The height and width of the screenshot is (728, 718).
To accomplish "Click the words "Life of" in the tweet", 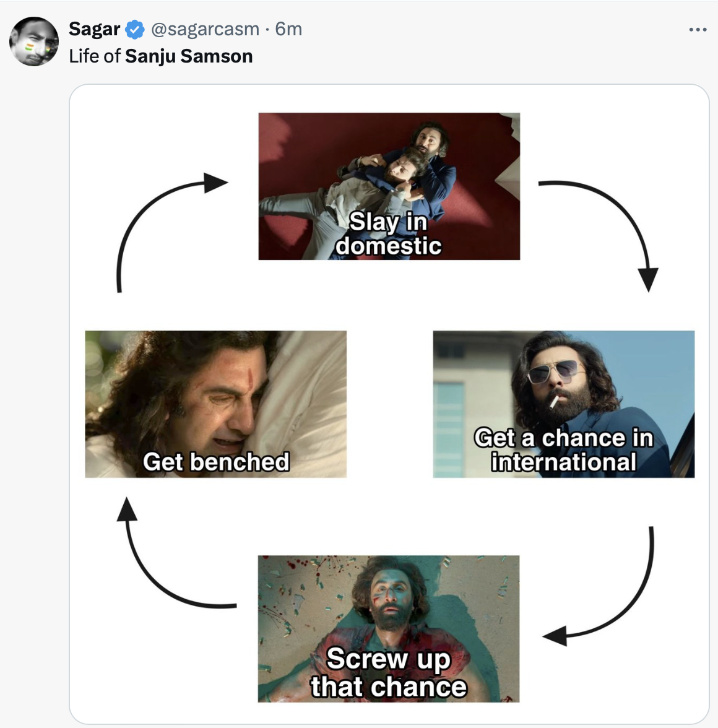I will [95, 56].
